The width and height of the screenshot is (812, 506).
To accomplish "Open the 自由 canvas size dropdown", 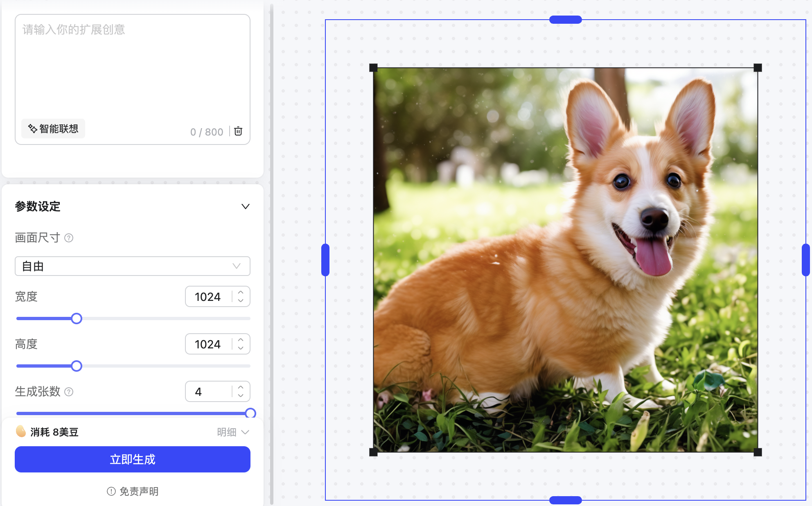I will click(x=132, y=266).
